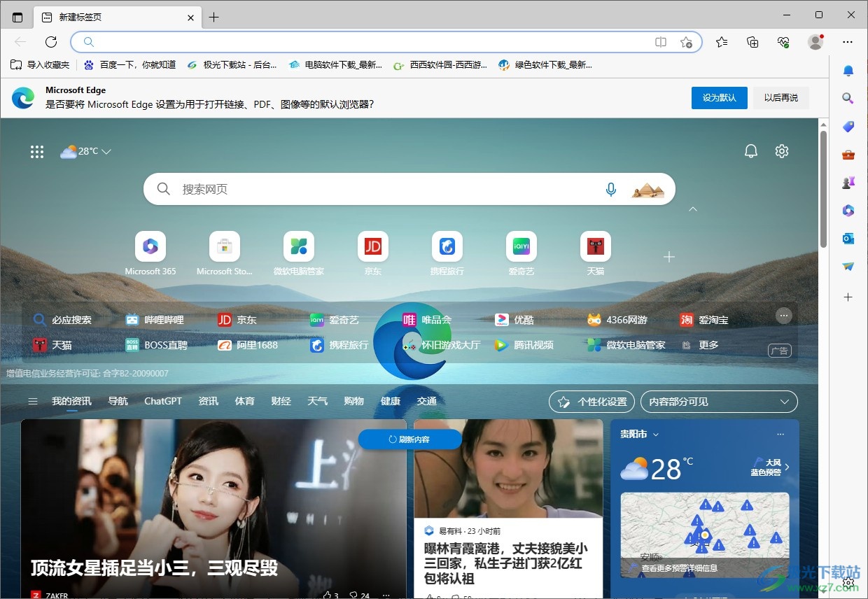Refresh the page with the reload icon
868x599 pixels.
51,42
